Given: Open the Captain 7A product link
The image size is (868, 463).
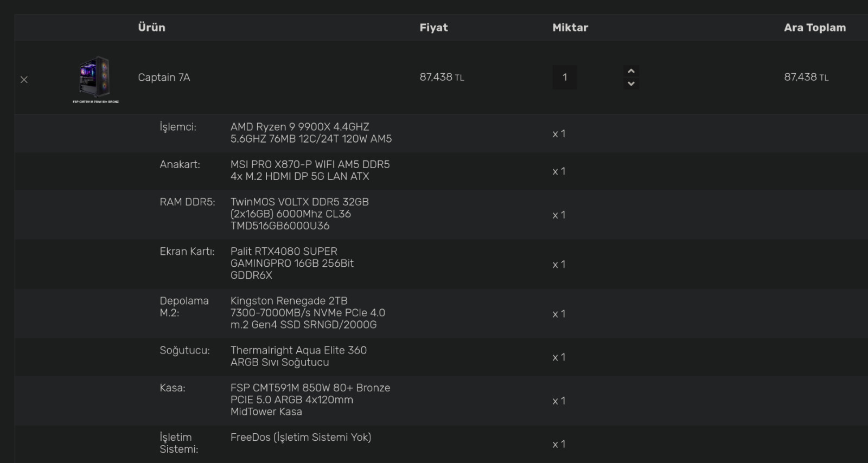Looking at the screenshot, I should (x=164, y=78).
